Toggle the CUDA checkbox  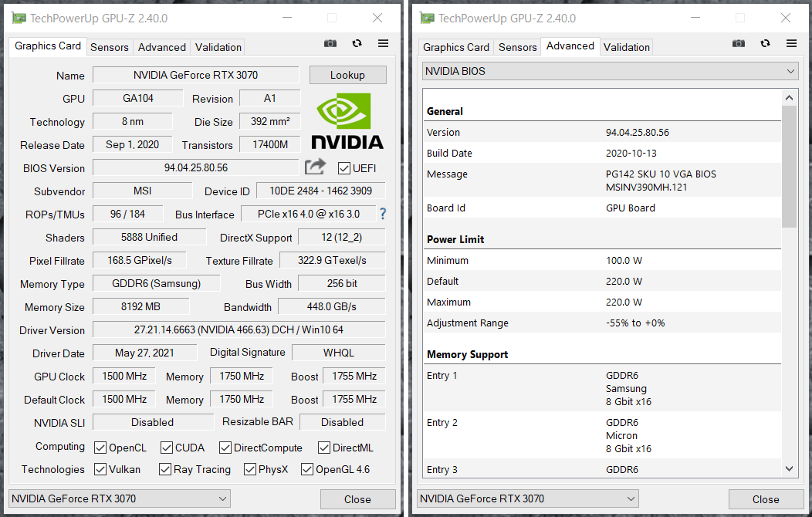[166, 448]
